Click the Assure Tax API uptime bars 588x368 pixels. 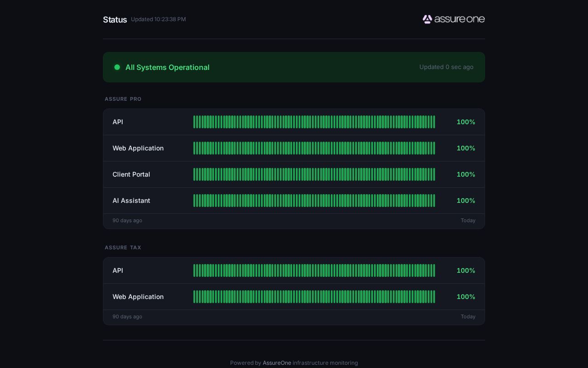314,270
